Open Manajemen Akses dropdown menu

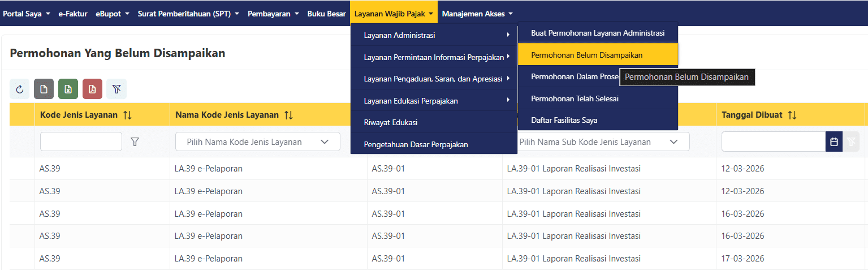point(477,14)
